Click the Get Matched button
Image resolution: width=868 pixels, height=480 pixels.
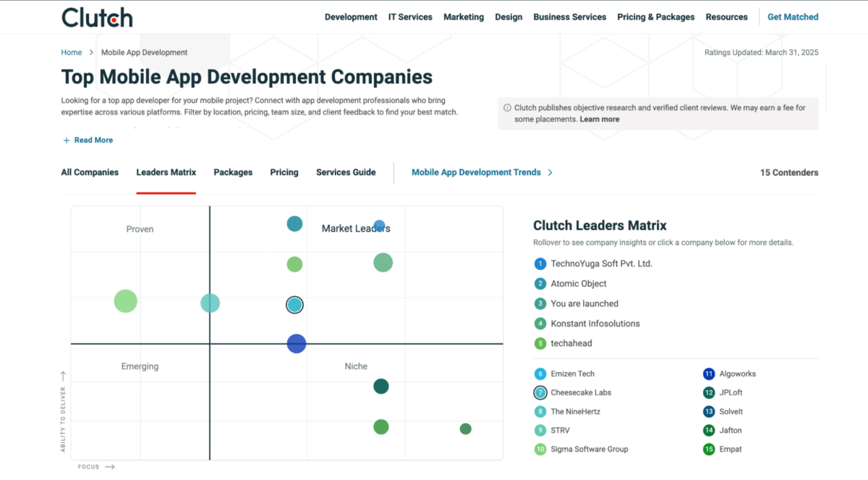click(793, 17)
